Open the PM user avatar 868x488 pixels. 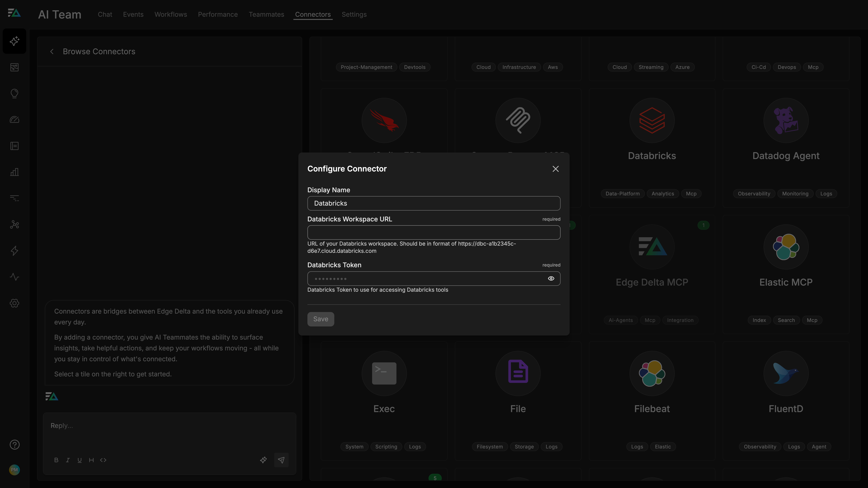point(14,470)
